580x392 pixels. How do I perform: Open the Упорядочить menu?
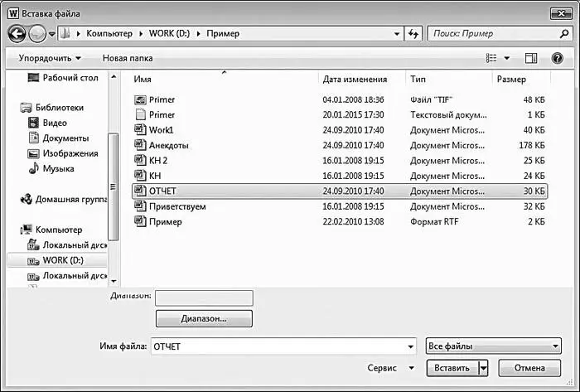50,58
